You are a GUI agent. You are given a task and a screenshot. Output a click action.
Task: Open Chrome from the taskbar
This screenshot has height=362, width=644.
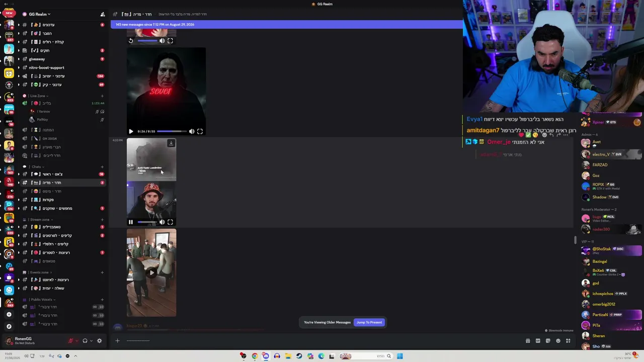(x=255, y=356)
